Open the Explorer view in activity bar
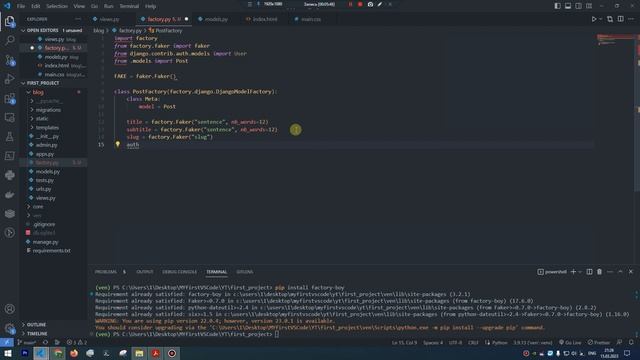The width and height of the screenshot is (640, 360). (x=9, y=21)
